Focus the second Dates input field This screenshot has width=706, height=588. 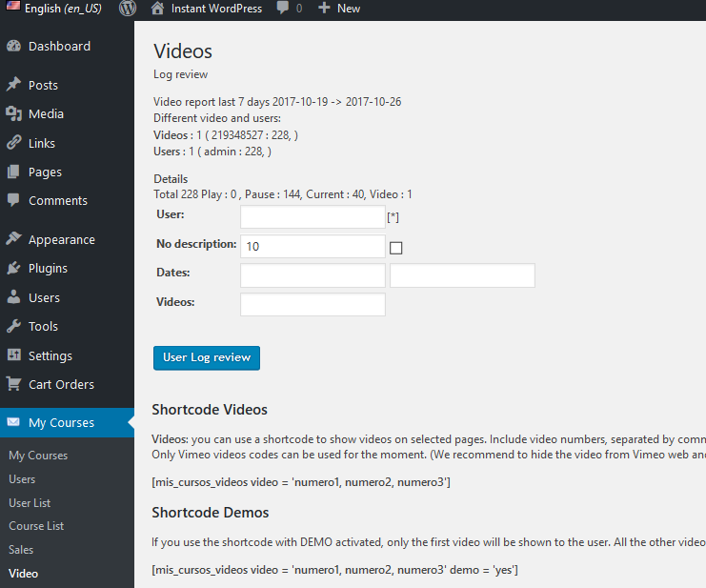click(462, 275)
